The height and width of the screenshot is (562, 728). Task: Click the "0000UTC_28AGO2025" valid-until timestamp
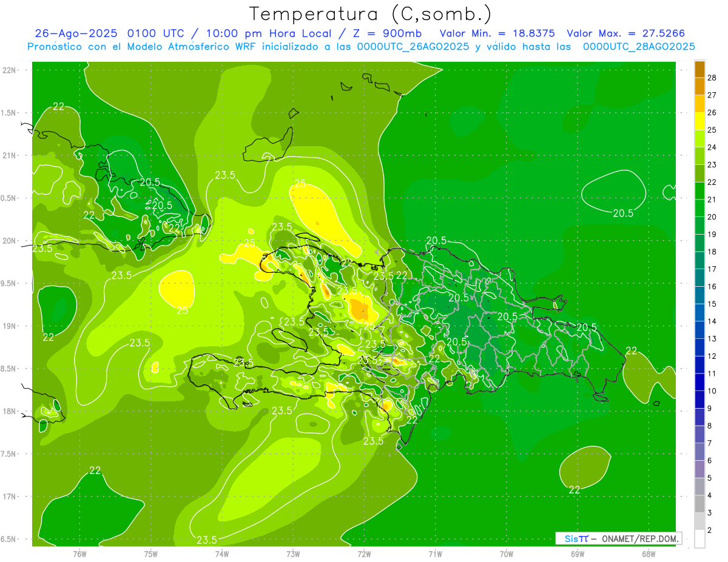tap(639, 47)
